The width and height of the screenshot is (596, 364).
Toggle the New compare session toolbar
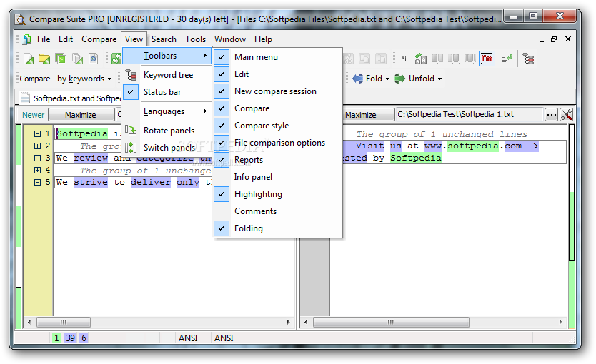[222, 91]
